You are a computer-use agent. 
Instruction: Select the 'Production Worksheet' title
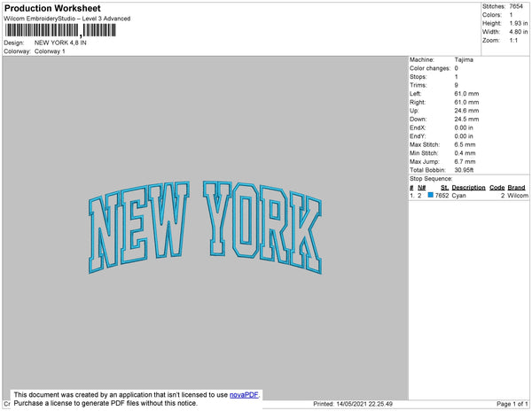[52, 8]
